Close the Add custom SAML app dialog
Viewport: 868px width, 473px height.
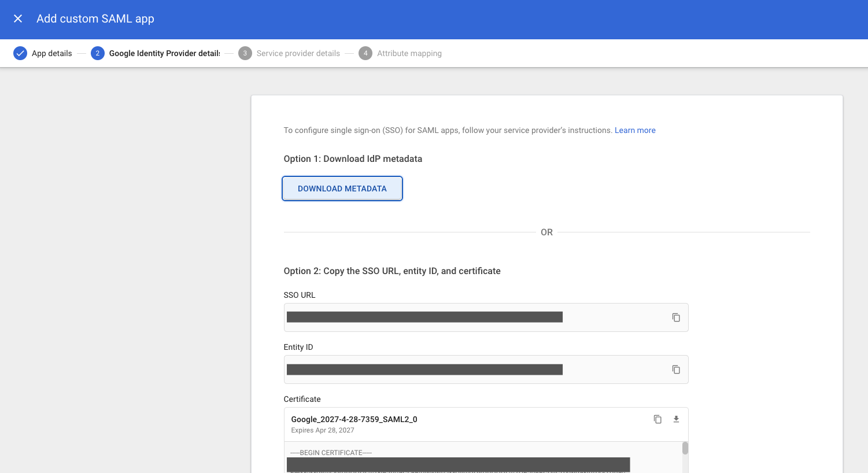tap(18, 19)
